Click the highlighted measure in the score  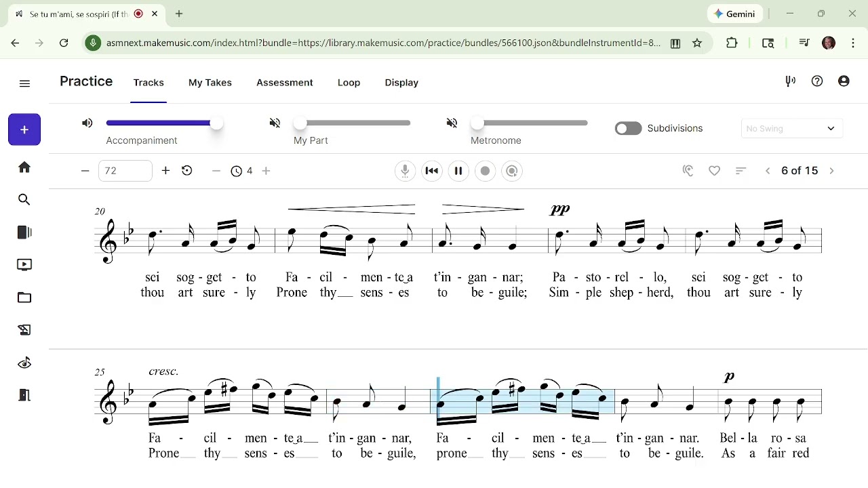(524, 401)
